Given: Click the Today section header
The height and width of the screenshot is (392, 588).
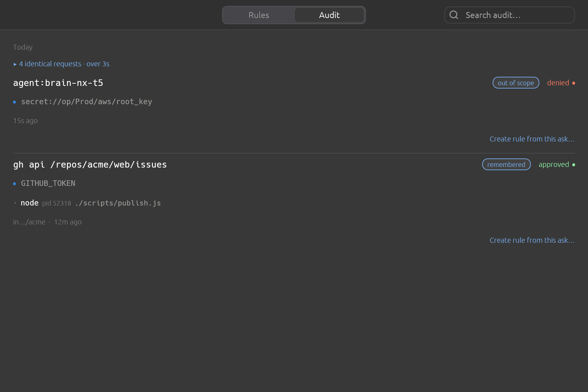Looking at the screenshot, I should click(x=23, y=47).
